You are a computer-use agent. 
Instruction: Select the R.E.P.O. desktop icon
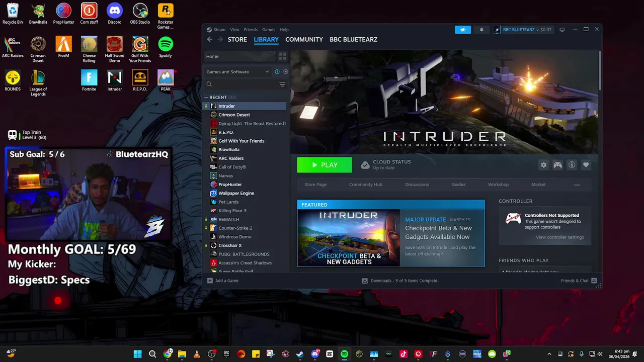(x=140, y=80)
